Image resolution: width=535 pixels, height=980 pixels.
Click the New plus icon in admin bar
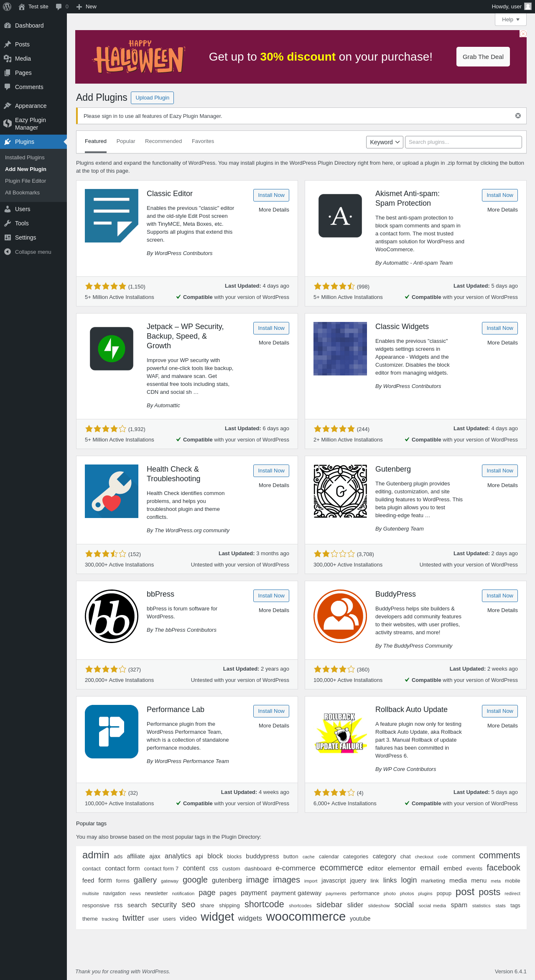pyautogui.click(x=79, y=7)
